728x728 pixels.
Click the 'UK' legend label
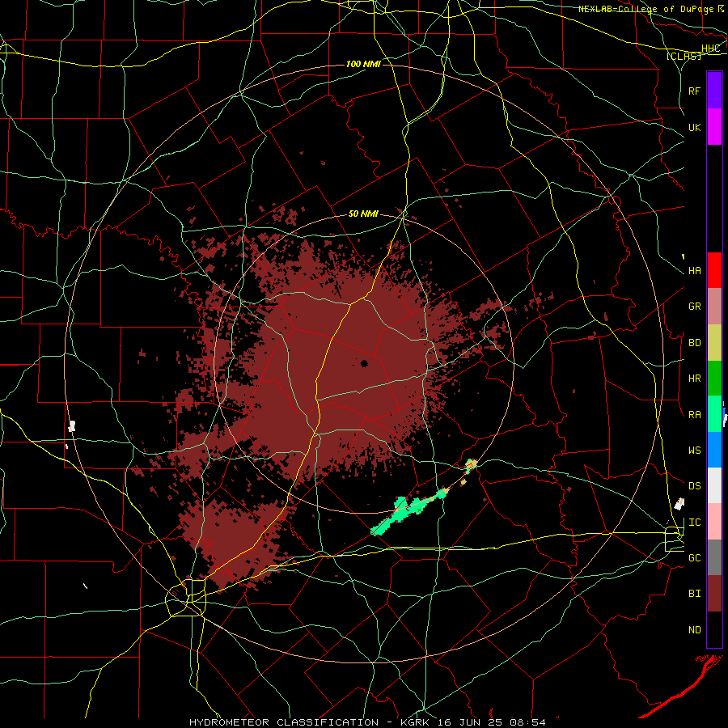click(x=694, y=128)
